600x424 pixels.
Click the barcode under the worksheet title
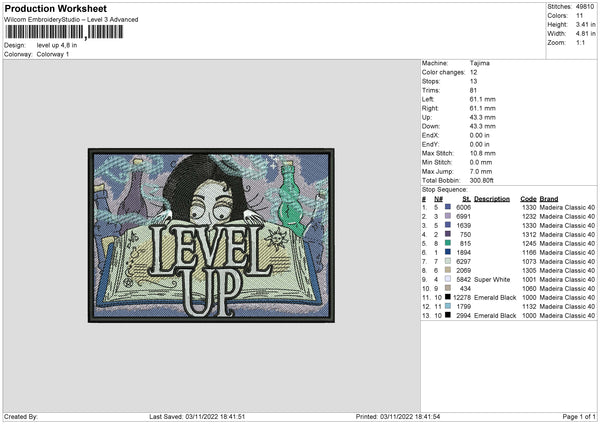64,32
